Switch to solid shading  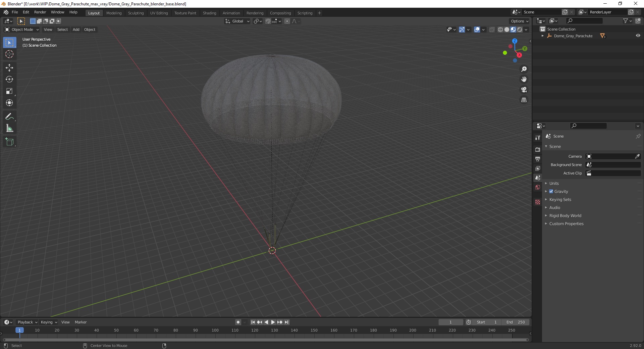507,30
